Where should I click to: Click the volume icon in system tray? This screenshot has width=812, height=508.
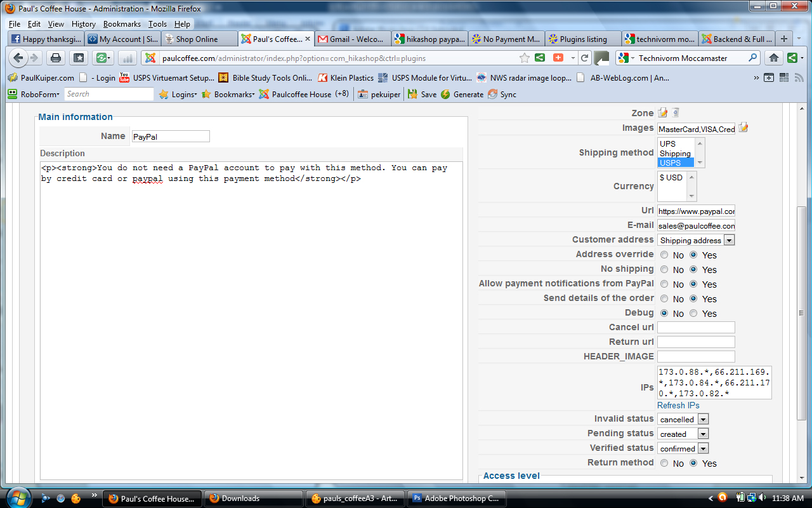pyautogui.click(x=762, y=498)
